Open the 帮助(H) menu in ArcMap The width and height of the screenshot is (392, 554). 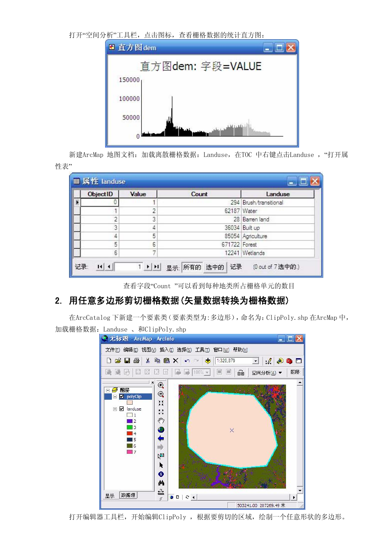click(x=240, y=350)
